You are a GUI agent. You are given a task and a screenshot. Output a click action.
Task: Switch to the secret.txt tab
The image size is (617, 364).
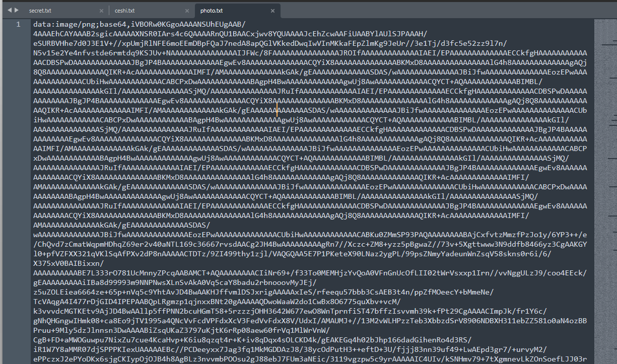[39, 11]
